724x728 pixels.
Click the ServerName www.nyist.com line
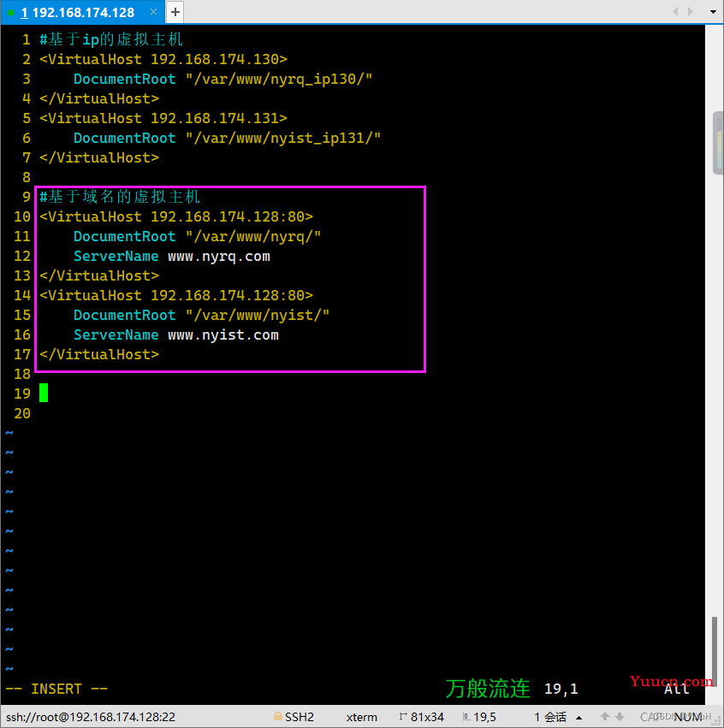tap(176, 334)
